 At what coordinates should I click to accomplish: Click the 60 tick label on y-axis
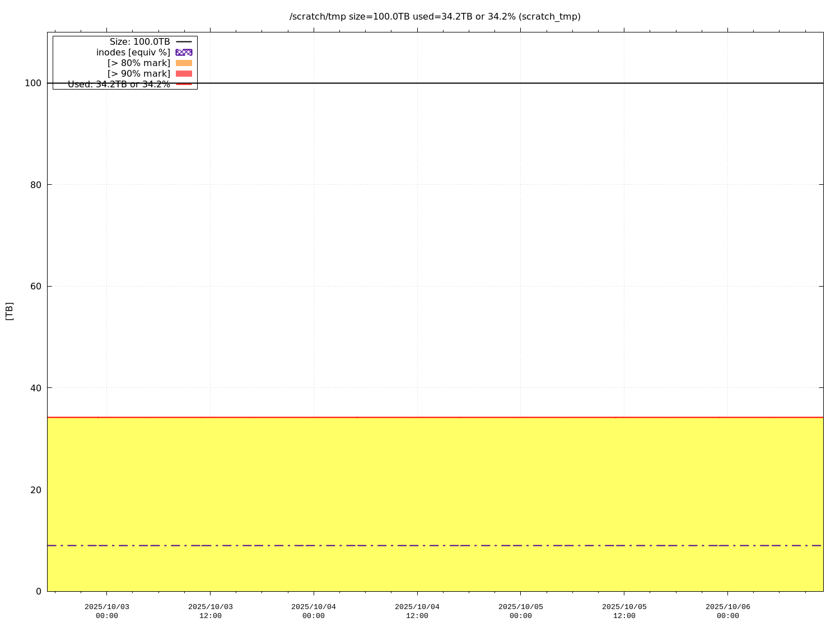point(35,286)
